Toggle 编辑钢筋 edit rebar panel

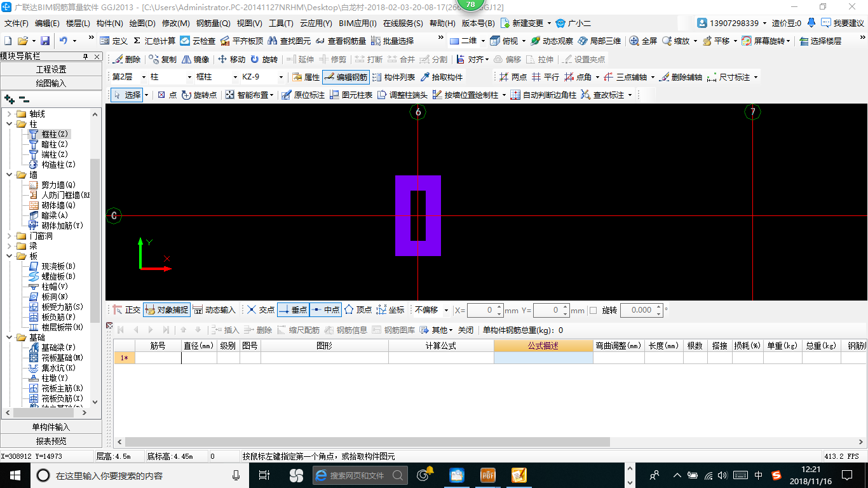346,77
